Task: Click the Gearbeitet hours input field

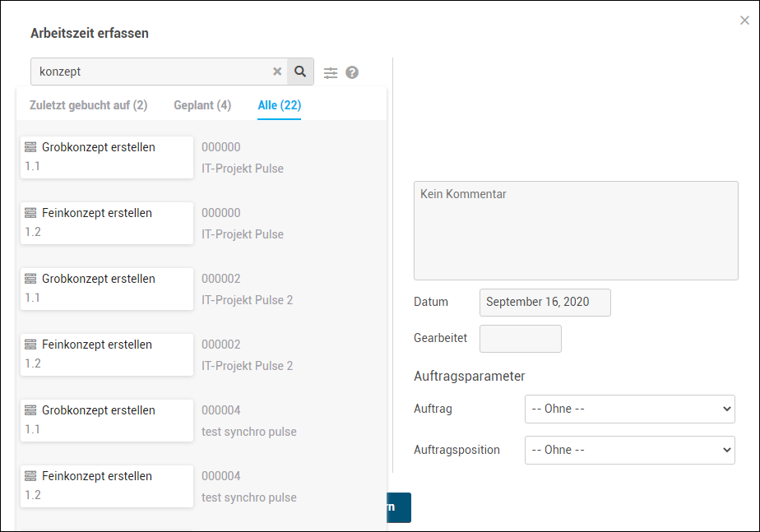Action: point(521,339)
